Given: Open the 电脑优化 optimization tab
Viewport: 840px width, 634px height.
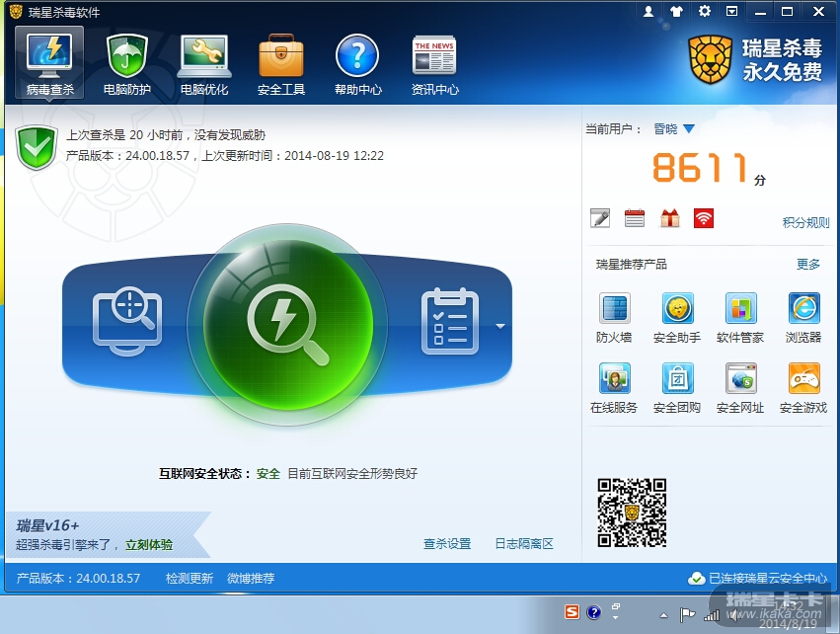Looking at the screenshot, I should (204, 63).
